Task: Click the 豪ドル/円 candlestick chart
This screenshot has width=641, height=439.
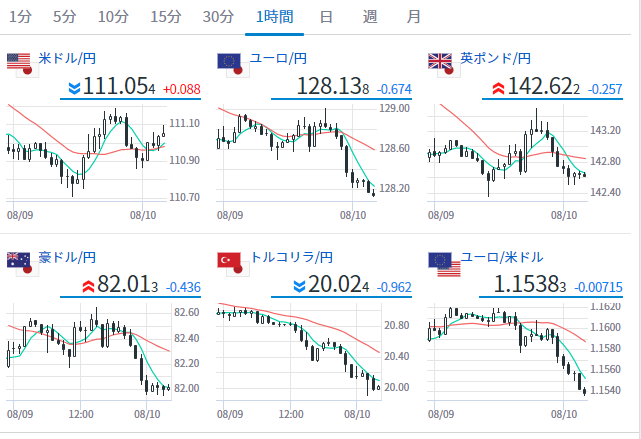Action: pyautogui.click(x=89, y=354)
